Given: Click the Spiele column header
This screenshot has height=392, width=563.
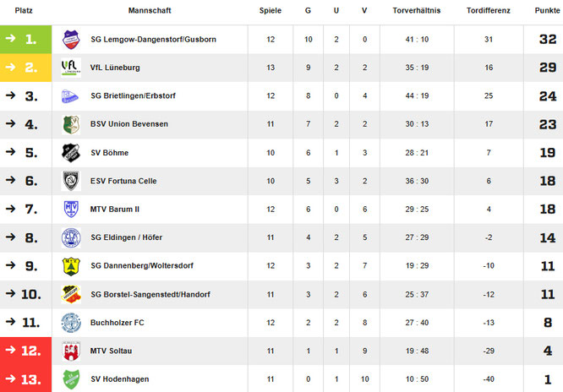Looking at the screenshot, I should coord(271,11).
